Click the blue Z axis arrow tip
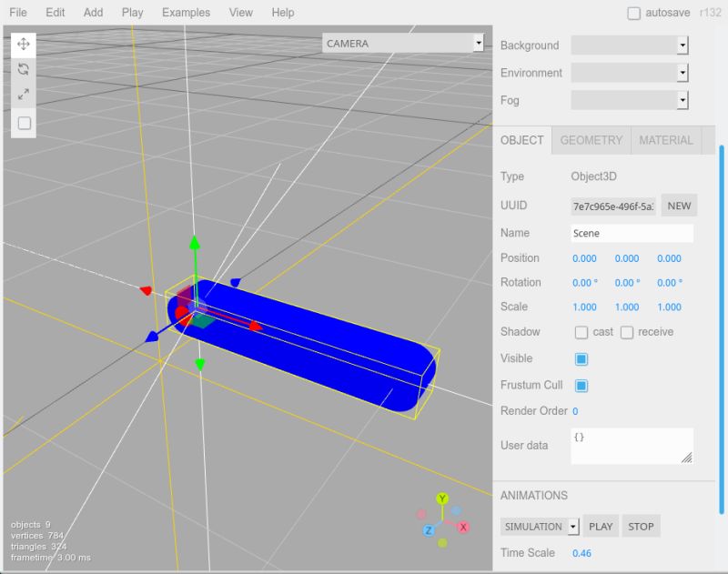 151,337
